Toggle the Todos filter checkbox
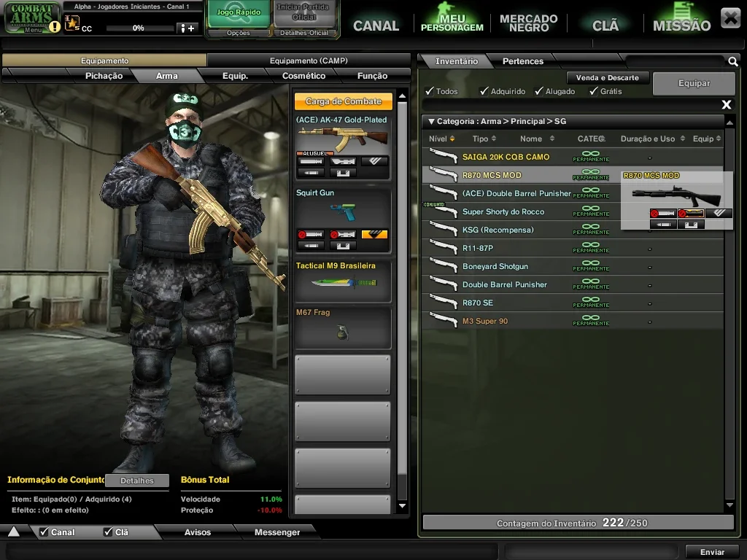The height and width of the screenshot is (560, 747). 430,91
